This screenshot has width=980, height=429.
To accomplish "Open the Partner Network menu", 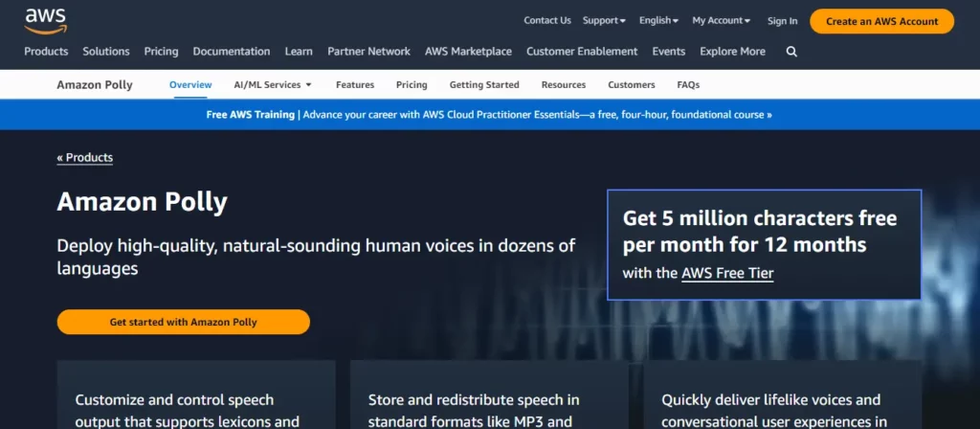I will (368, 52).
